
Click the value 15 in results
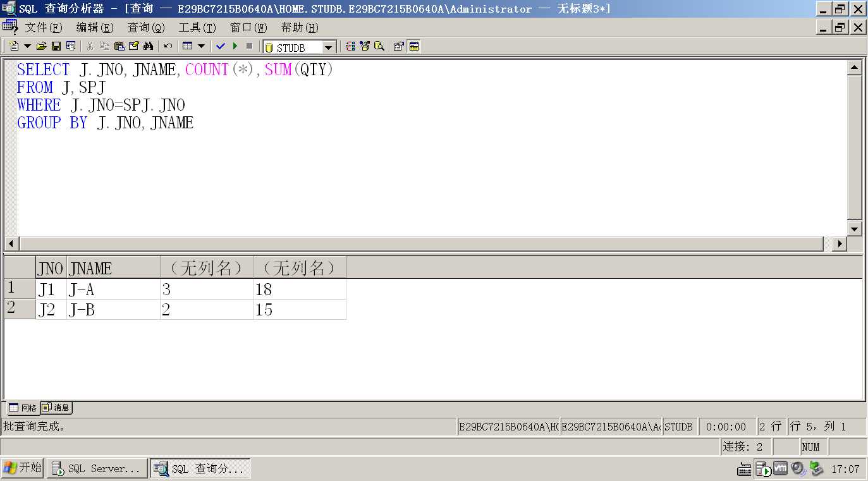[x=300, y=310]
